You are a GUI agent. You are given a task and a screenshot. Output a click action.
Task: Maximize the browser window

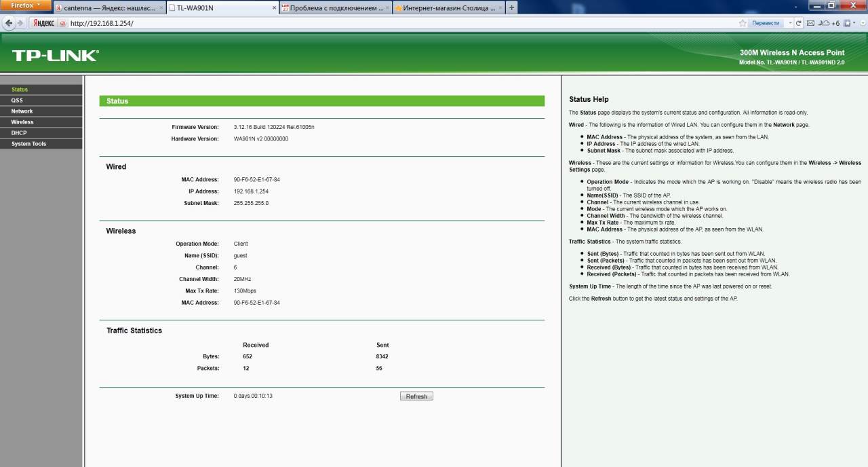click(831, 5)
